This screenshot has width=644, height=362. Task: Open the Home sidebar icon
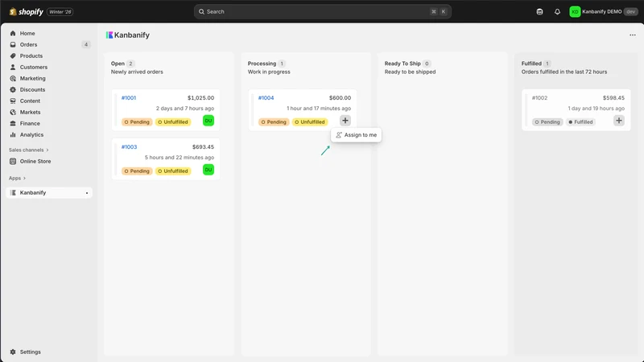pyautogui.click(x=13, y=33)
